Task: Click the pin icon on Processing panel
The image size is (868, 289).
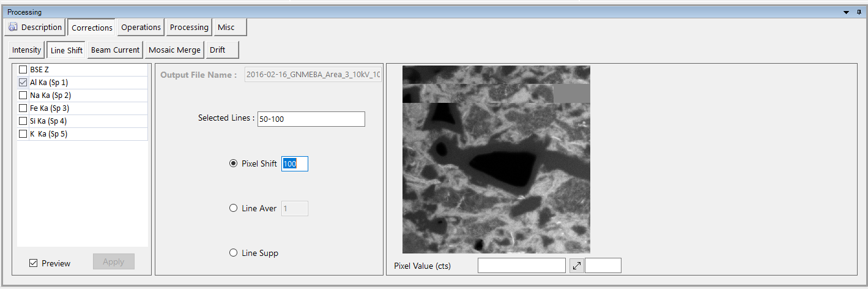Action: (x=859, y=12)
